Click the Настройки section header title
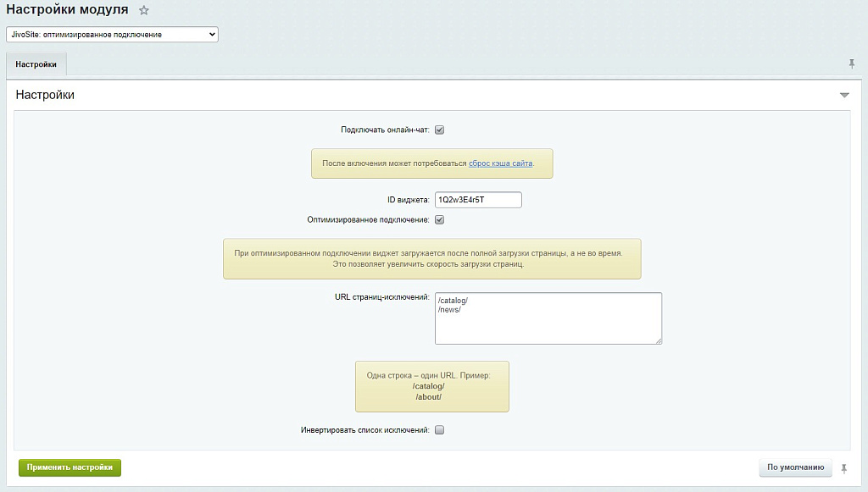Viewport: 868px width, 492px height. point(45,95)
